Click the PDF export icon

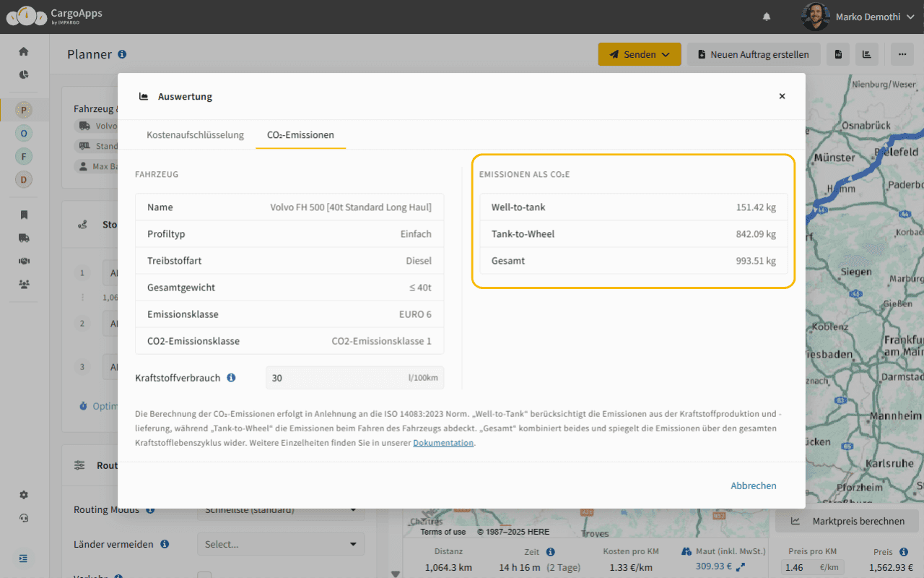coord(838,54)
